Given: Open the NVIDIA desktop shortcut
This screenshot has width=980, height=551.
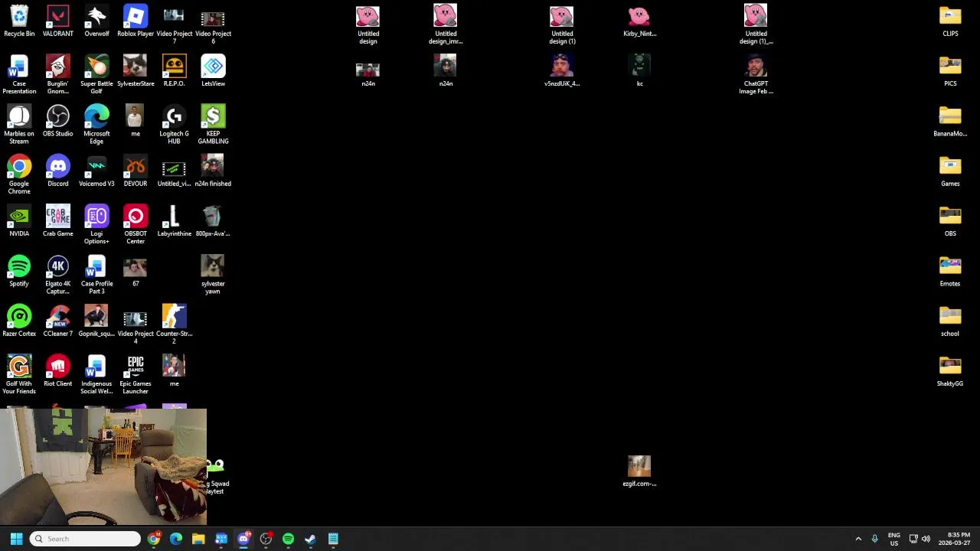Looking at the screenshot, I should tap(19, 221).
